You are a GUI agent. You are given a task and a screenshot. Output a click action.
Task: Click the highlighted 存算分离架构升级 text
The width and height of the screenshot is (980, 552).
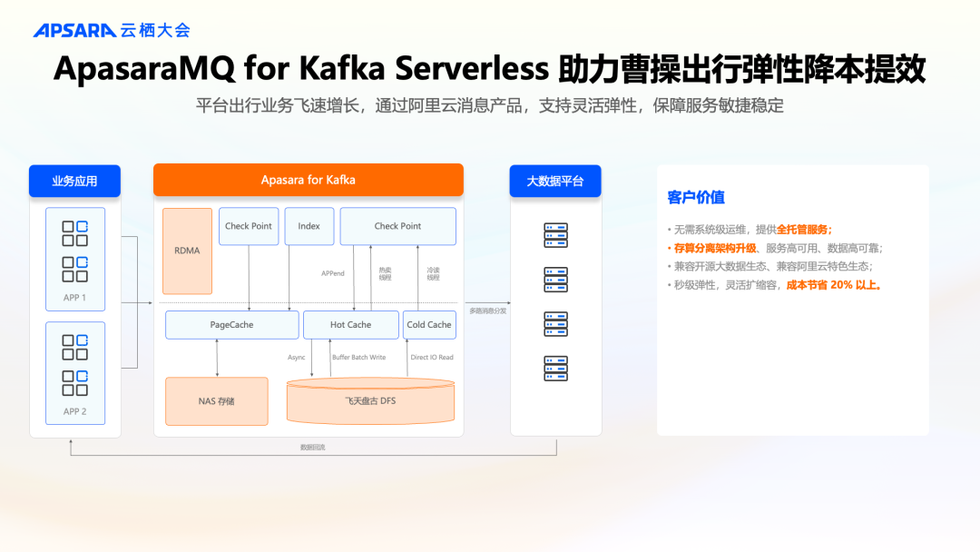click(x=715, y=248)
